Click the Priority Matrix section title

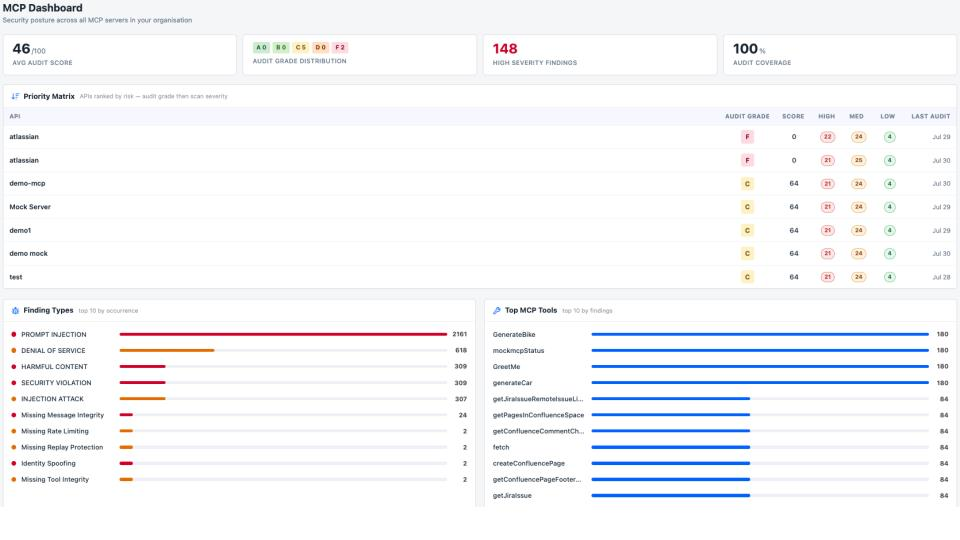click(49, 96)
